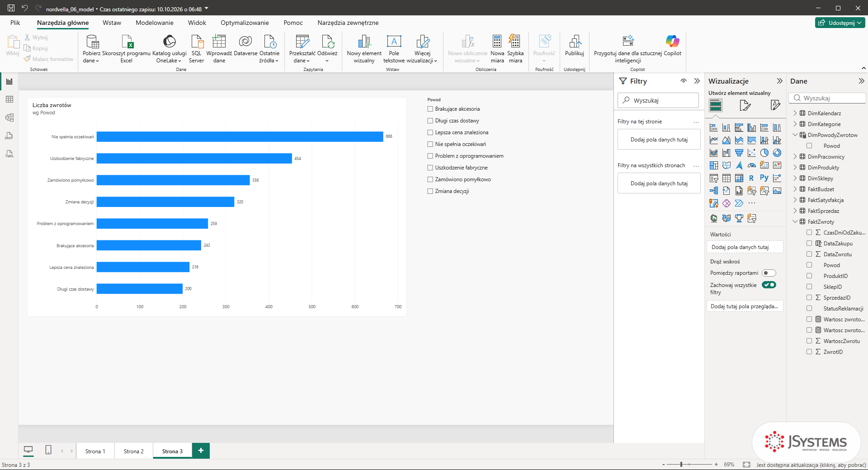The height and width of the screenshot is (470, 868).
Task: Insert a new visual element
Action: tap(364, 49)
